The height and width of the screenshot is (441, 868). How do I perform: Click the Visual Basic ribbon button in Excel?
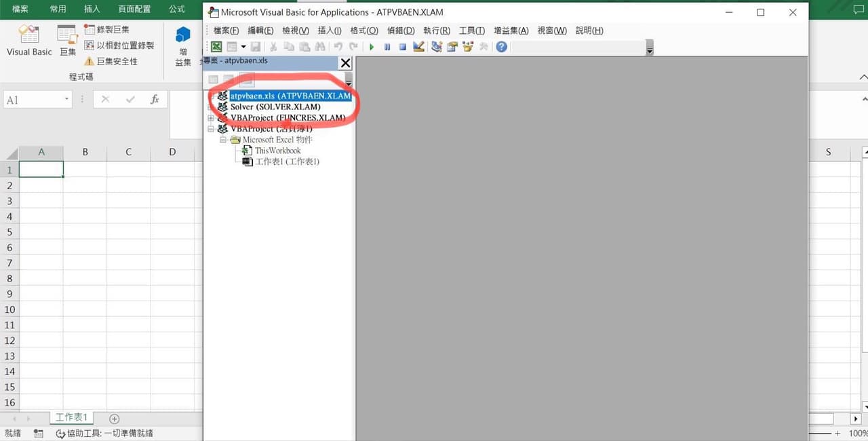coord(29,41)
